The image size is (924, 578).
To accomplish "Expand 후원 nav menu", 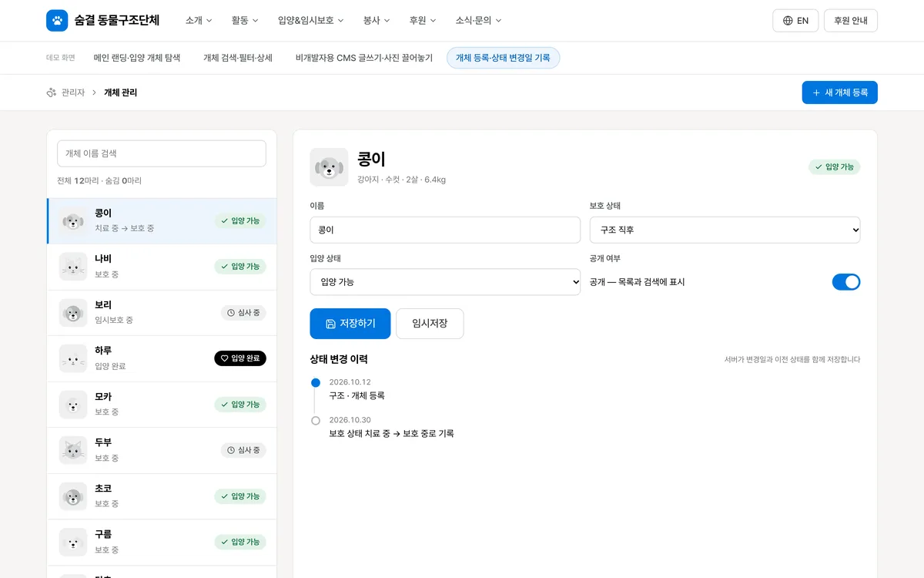I will click(423, 21).
